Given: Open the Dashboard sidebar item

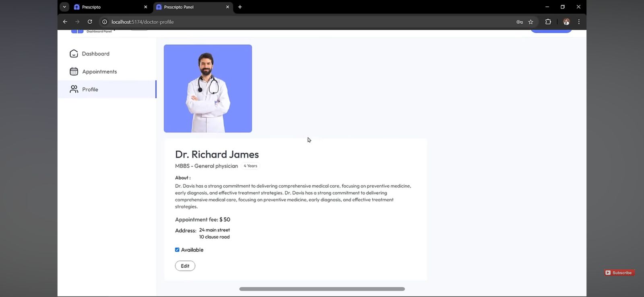Looking at the screenshot, I should [x=107, y=53].
